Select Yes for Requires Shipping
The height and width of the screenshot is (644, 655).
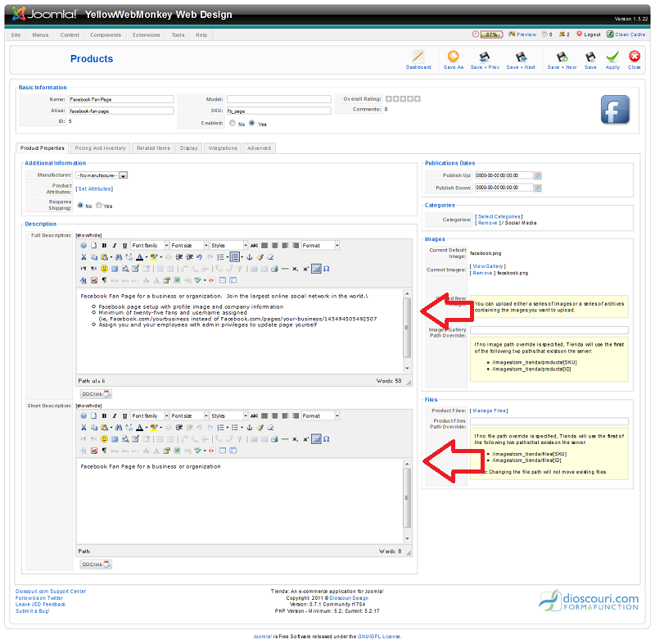pos(99,206)
